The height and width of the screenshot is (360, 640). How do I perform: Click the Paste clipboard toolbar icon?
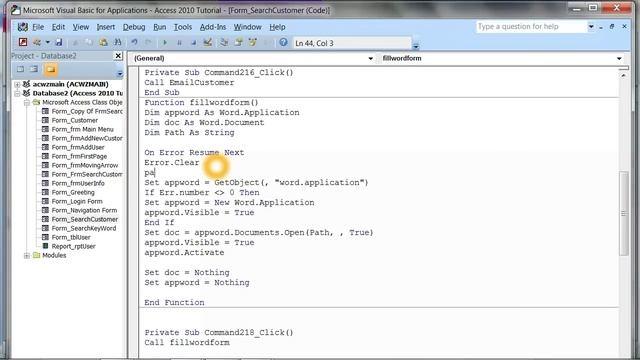tap(103, 42)
